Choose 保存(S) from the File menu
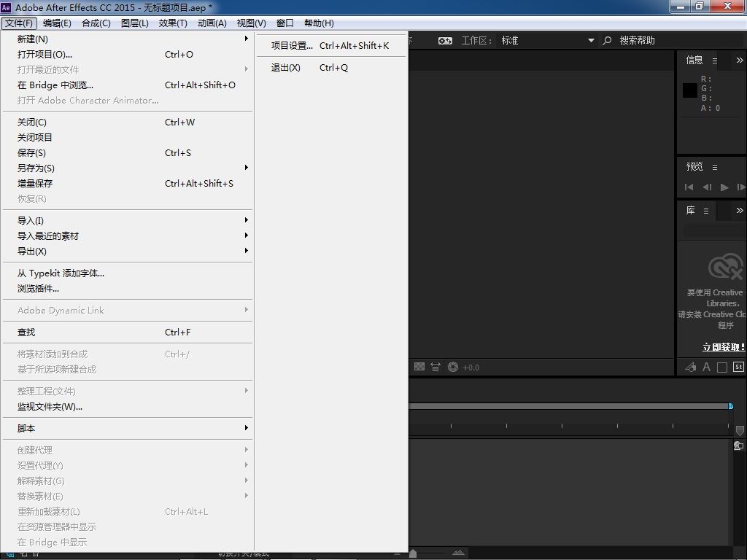The height and width of the screenshot is (560, 747). [x=128, y=152]
